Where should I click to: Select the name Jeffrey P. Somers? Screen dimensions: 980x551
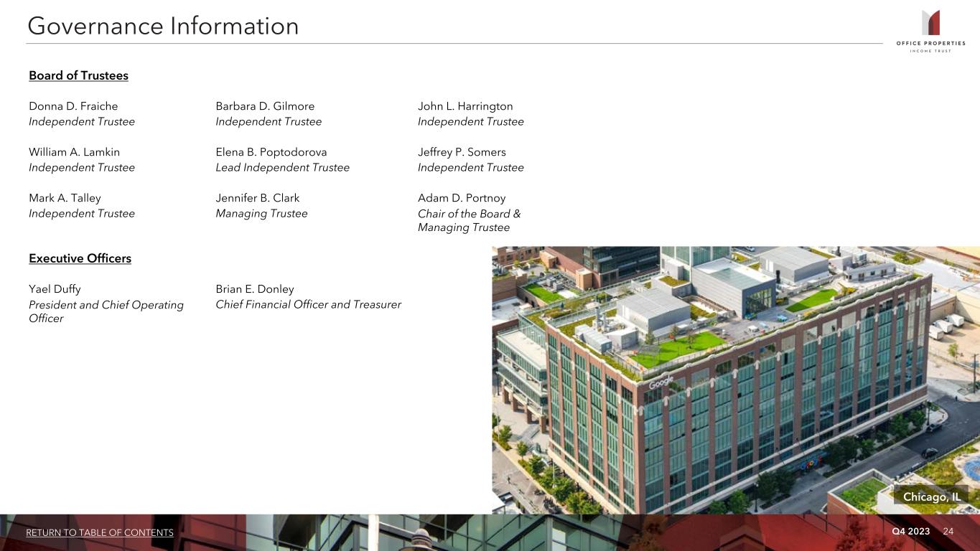(462, 152)
